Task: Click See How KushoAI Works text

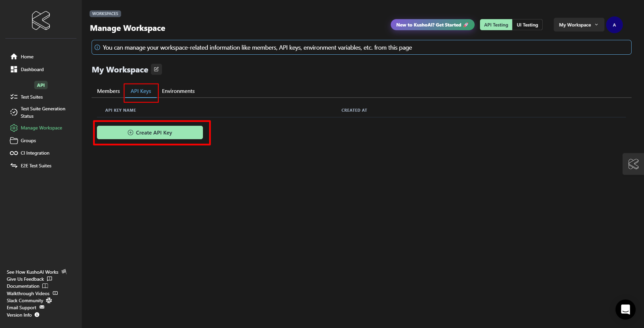Action: [33, 272]
